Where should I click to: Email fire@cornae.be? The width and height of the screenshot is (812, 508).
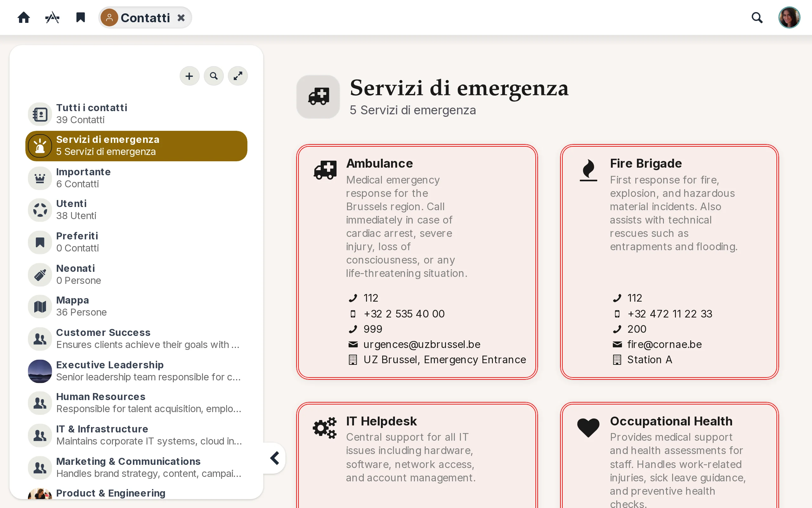(x=665, y=344)
